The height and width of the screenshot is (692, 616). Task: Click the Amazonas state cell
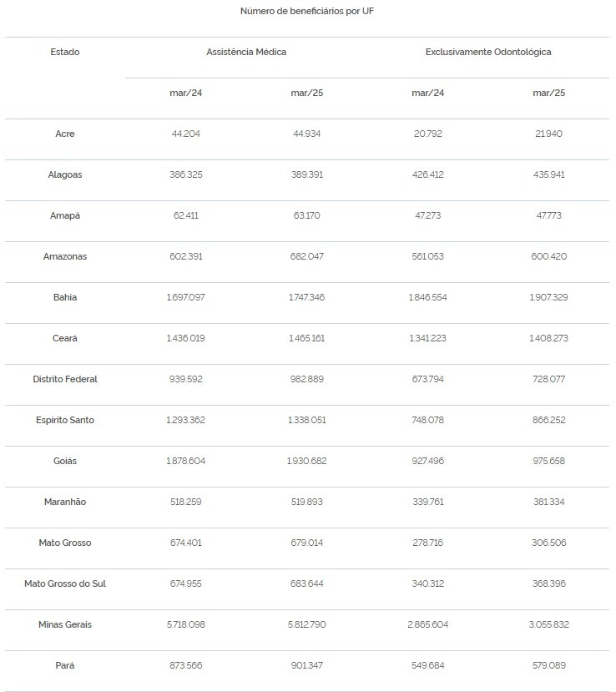tap(65, 256)
